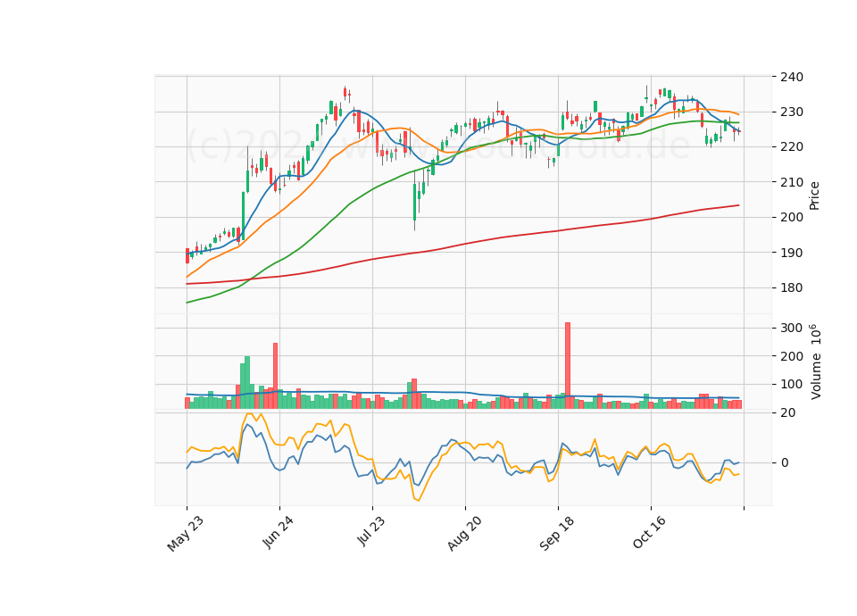Click the 190 price axis value

click(x=792, y=253)
